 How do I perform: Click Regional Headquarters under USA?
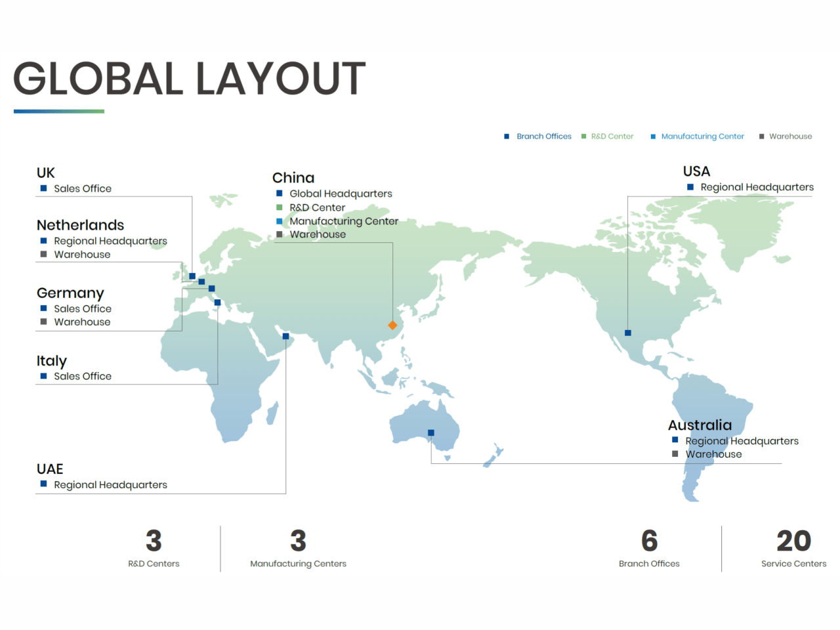click(x=757, y=187)
